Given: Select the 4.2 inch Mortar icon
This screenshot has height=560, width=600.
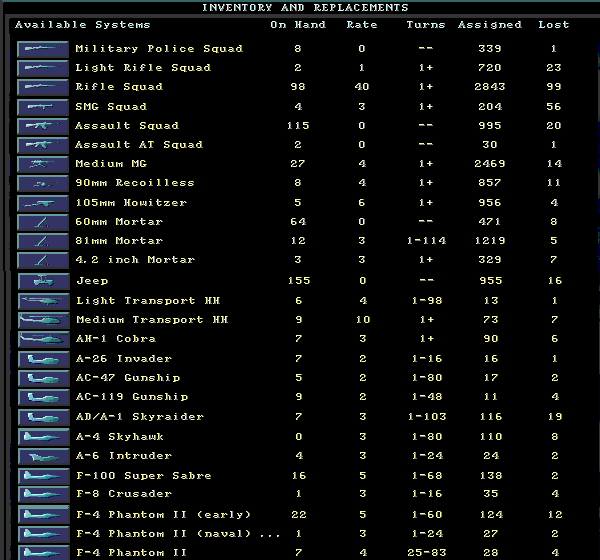Looking at the screenshot, I should point(43,261).
